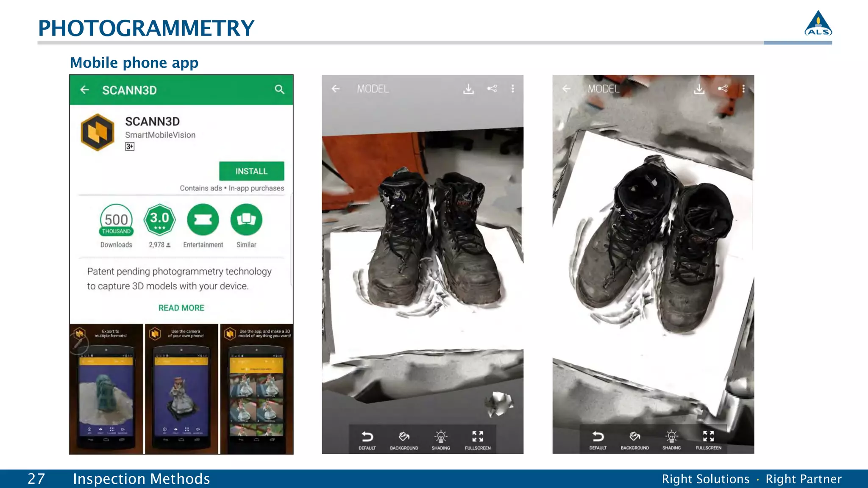
Task: Open three-dot overflow menu in middle MODEL screen
Action: tap(513, 89)
